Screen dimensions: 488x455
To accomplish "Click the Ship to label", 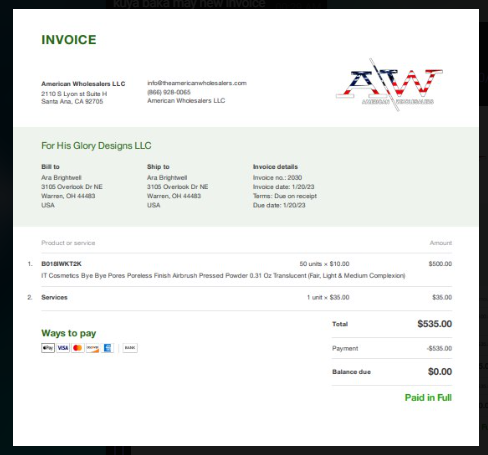I will point(158,167).
